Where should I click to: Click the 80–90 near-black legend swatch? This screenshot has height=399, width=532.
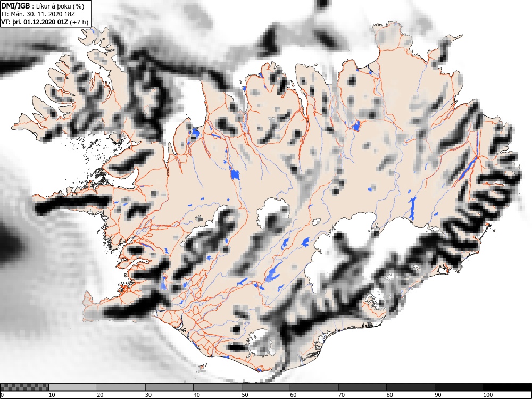[x=410, y=387]
